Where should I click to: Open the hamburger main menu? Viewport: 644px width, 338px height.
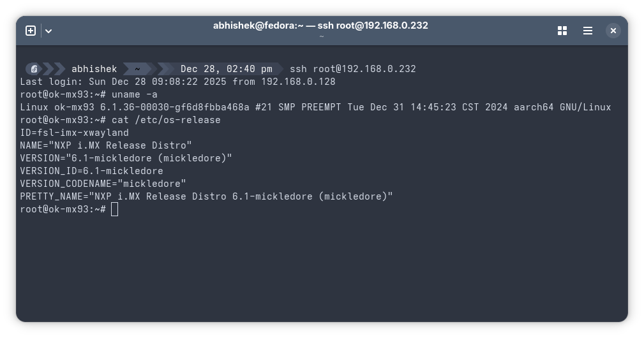coord(588,31)
